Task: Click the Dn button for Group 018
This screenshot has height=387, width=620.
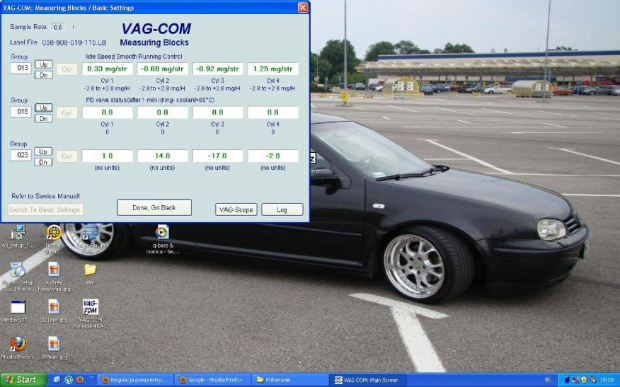Action: [x=43, y=118]
